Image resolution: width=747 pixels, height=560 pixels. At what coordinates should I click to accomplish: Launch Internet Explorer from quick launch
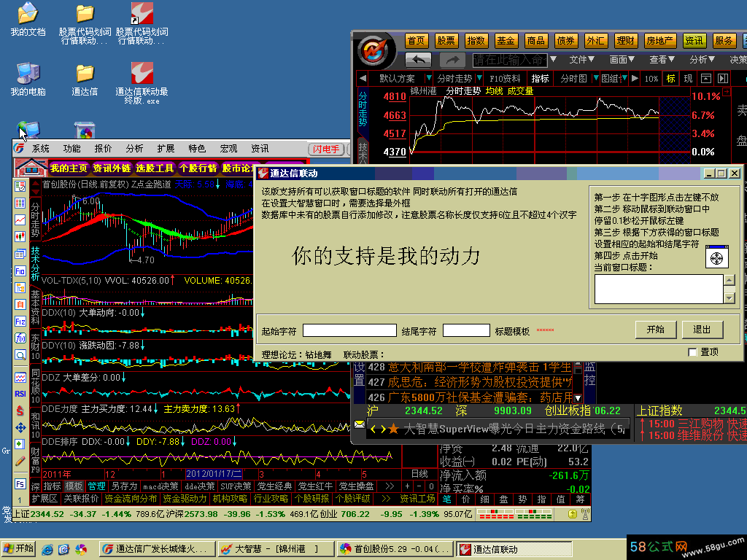[x=47, y=549]
